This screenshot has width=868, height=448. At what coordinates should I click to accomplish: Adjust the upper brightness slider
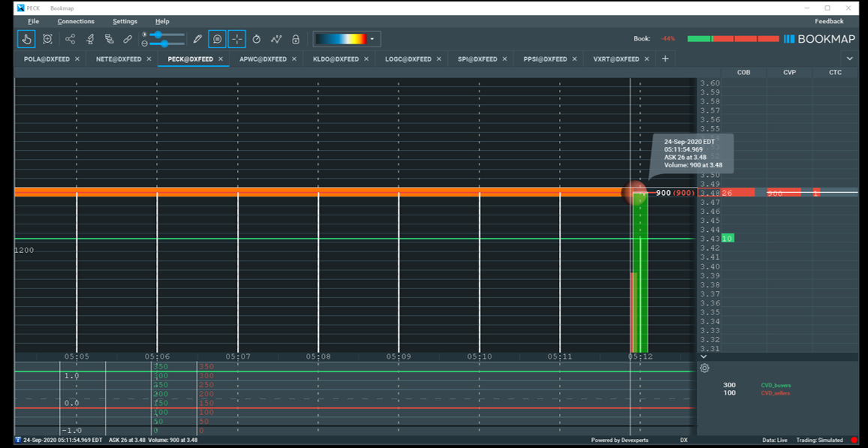(x=159, y=35)
